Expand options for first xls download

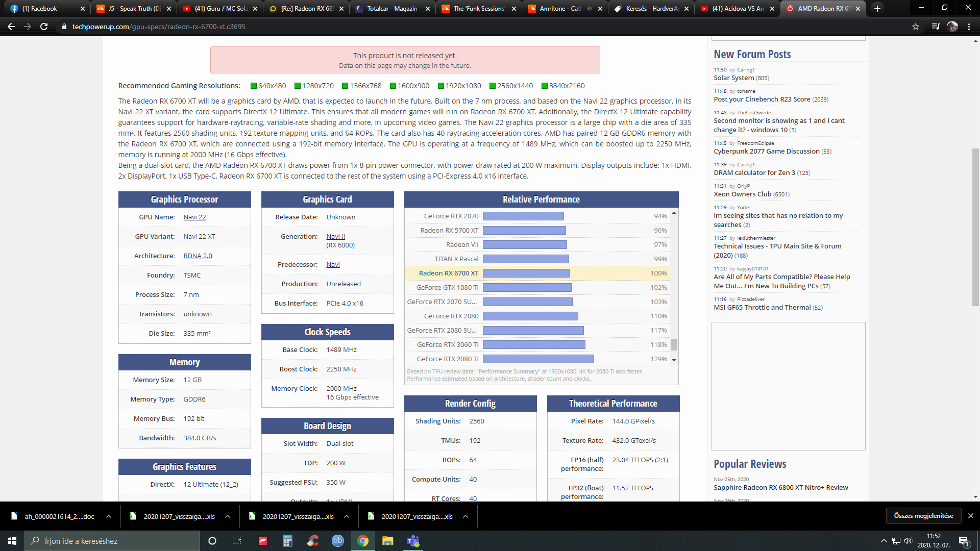point(228,516)
